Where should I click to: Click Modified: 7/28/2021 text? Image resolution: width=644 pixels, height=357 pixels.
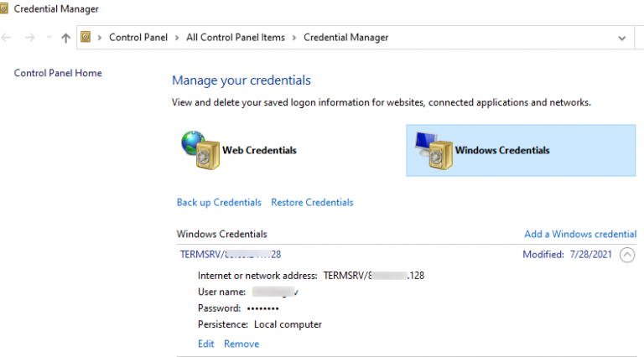pos(567,255)
